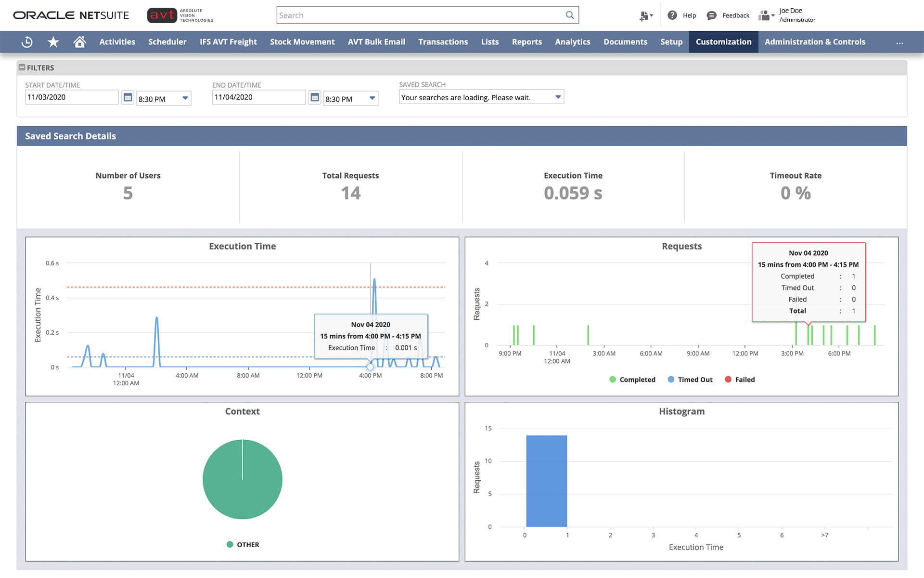This screenshot has width=924, height=578.
Task: Open the Shortcuts star icon
Action: tap(53, 42)
